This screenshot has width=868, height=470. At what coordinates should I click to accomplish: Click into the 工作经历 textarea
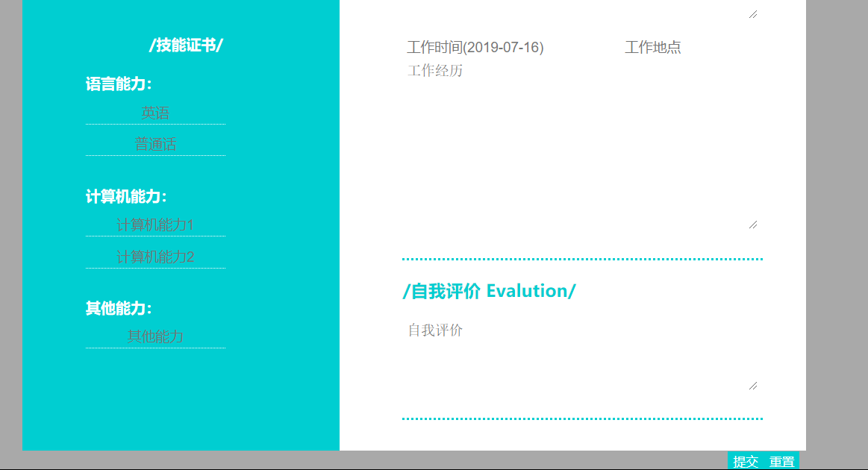(x=581, y=145)
